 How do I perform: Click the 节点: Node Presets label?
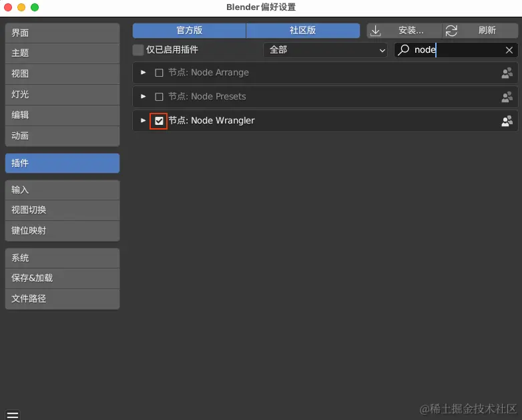tap(207, 97)
